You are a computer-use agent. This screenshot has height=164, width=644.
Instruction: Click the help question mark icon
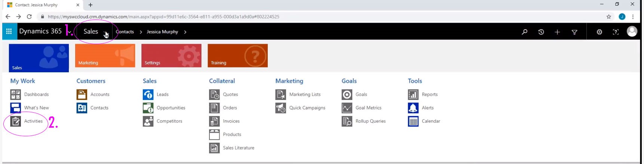point(616,32)
